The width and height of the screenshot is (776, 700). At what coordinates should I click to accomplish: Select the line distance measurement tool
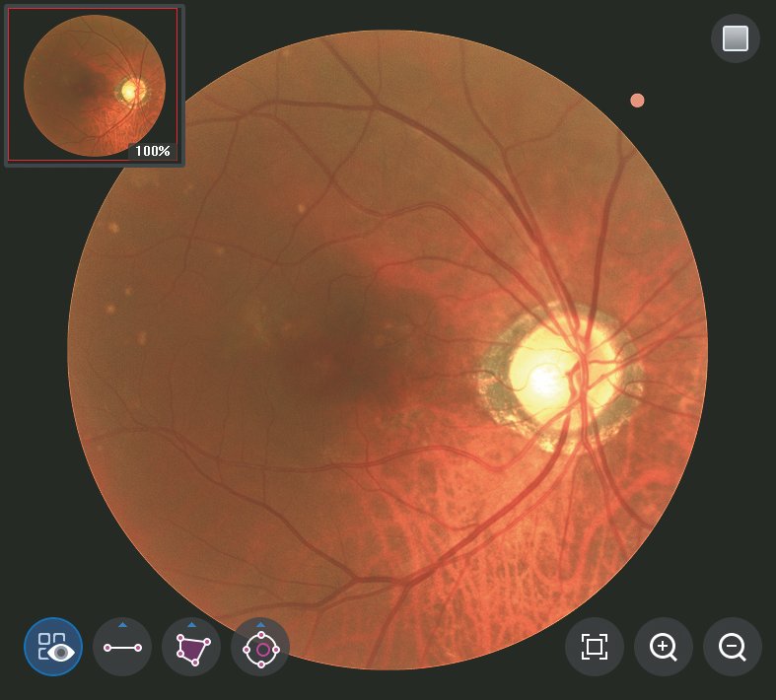coord(122,648)
